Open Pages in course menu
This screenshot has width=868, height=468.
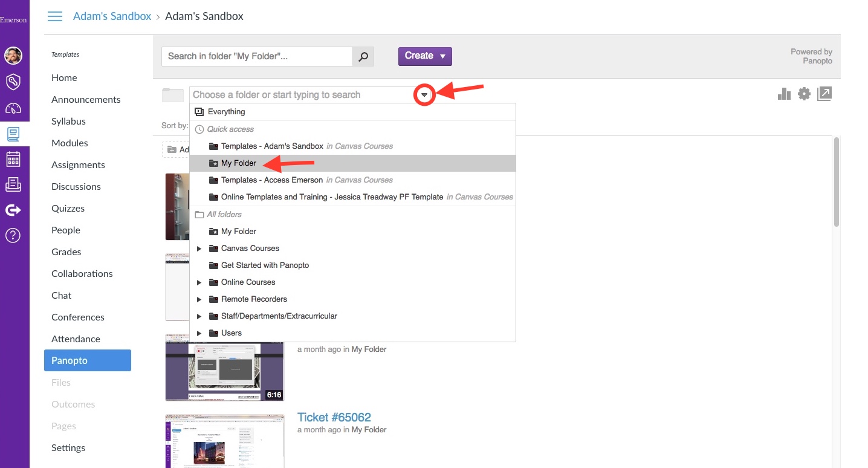point(63,426)
